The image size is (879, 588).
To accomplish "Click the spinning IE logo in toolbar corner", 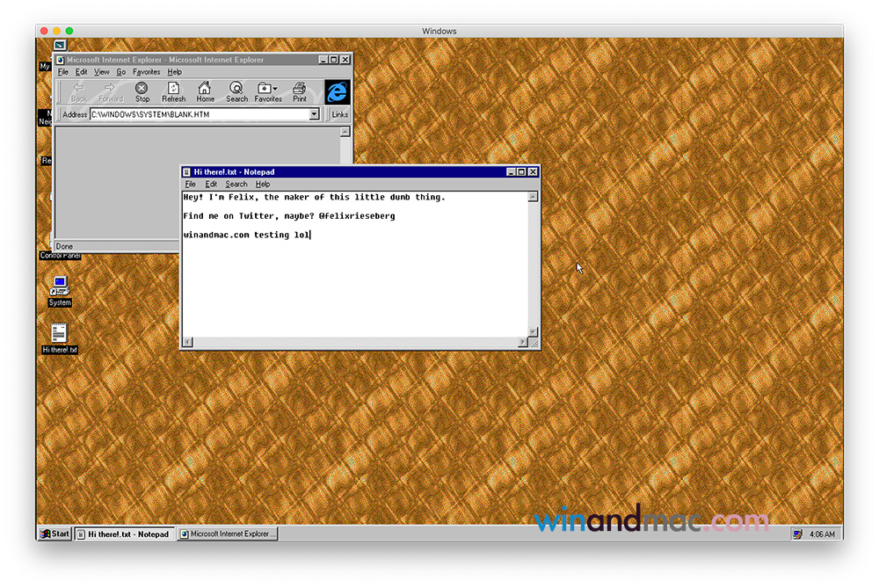I will pyautogui.click(x=337, y=91).
